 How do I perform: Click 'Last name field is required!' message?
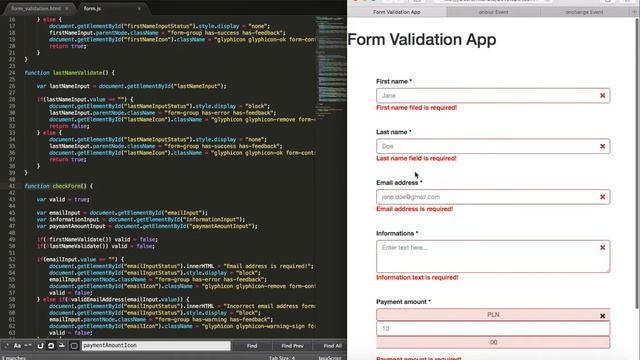(x=416, y=158)
